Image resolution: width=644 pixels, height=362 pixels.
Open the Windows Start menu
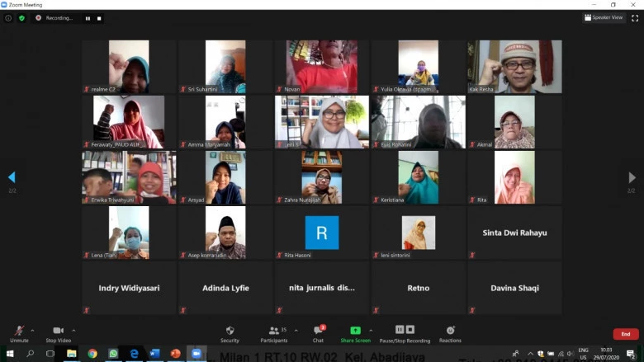click(10, 354)
